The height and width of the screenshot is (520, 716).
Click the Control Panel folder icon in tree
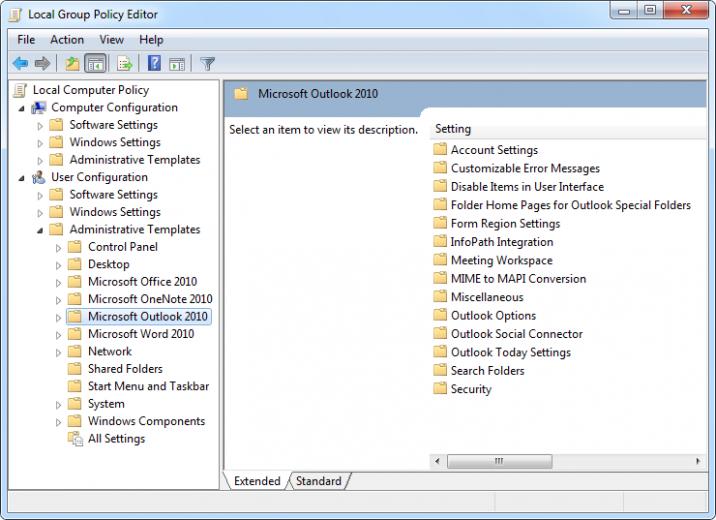74,247
